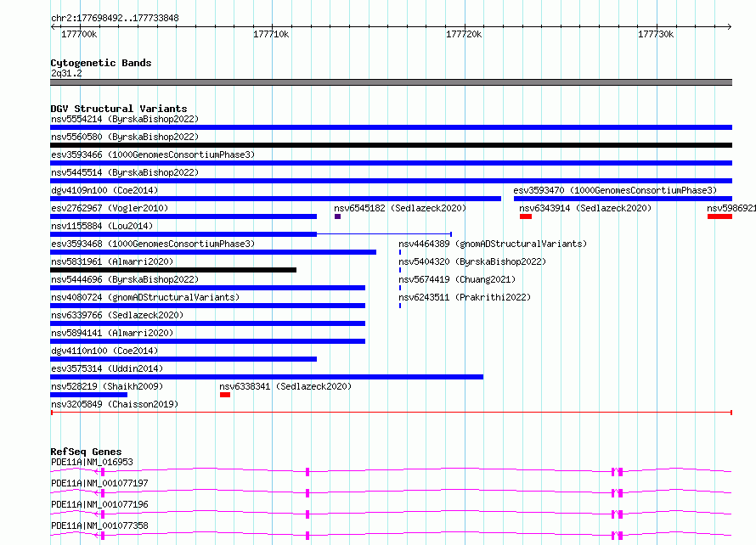756x545 pixels.
Task: Select the thin nsv1155884 extension line
Action: click(384, 234)
